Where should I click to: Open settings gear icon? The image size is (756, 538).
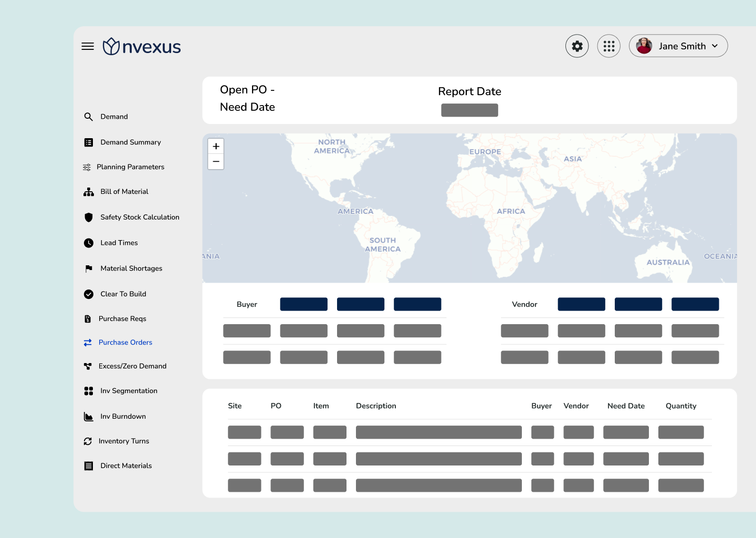pyautogui.click(x=577, y=46)
